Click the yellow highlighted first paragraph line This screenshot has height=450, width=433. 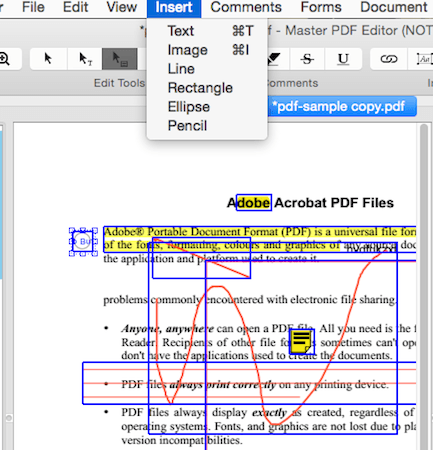tap(259, 232)
